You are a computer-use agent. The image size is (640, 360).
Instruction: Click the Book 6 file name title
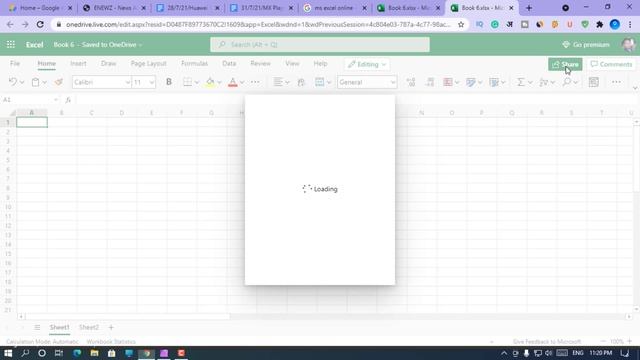point(64,44)
